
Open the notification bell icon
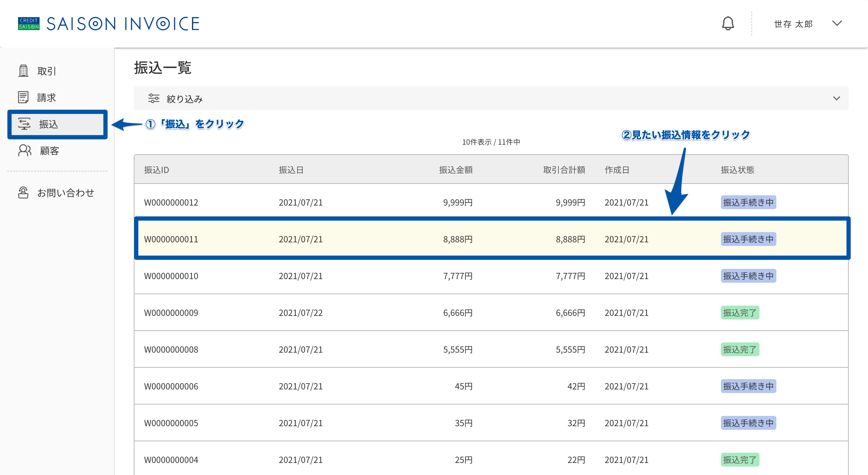click(728, 24)
